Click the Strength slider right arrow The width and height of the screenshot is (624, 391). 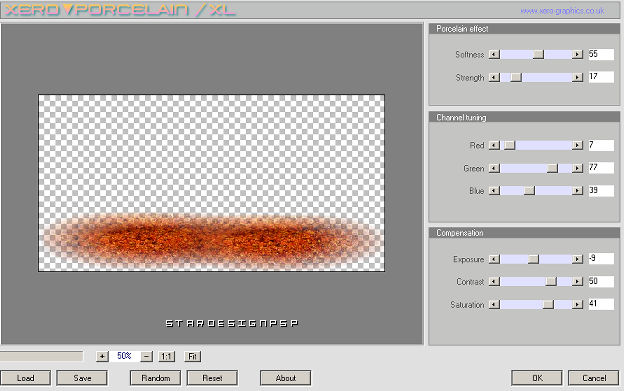click(x=577, y=77)
